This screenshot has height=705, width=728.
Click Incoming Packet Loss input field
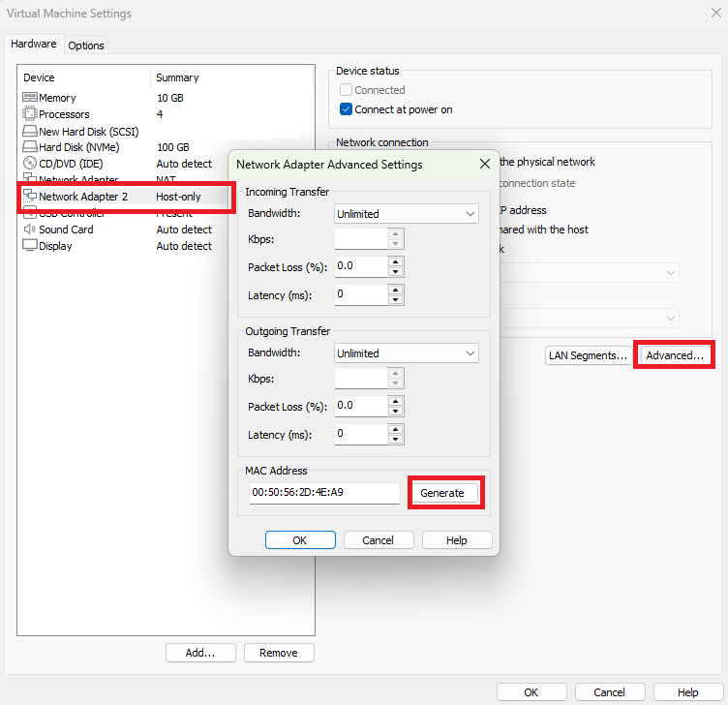tap(361, 266)
